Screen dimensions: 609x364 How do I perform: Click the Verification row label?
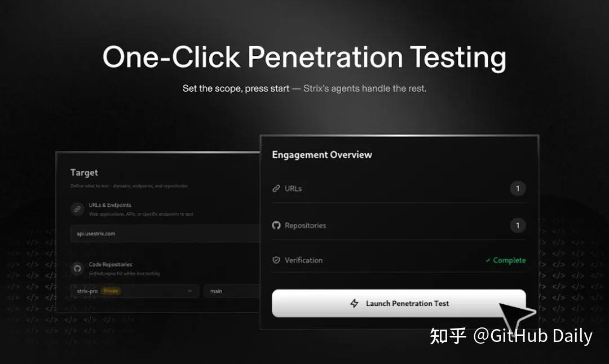304,260
